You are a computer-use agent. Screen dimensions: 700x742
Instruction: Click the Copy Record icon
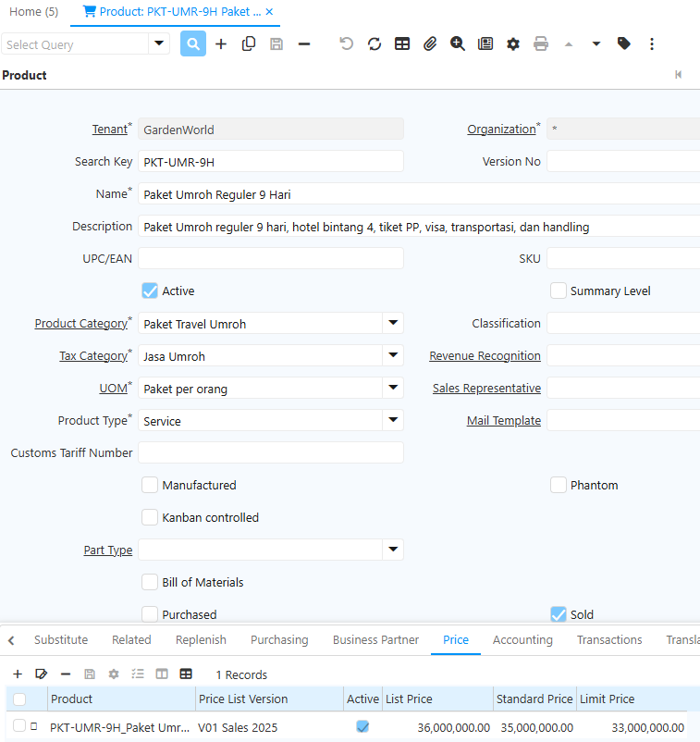pyautogui.click(x=249, y=43)
